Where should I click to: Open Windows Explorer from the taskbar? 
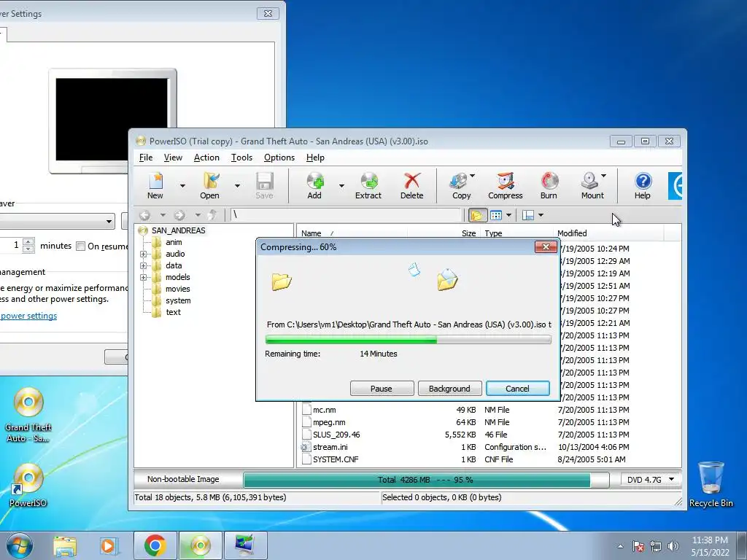coord(65,545)
